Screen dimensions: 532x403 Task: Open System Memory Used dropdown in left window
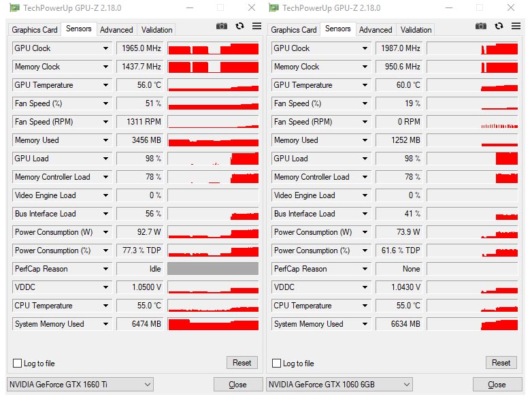105,324
